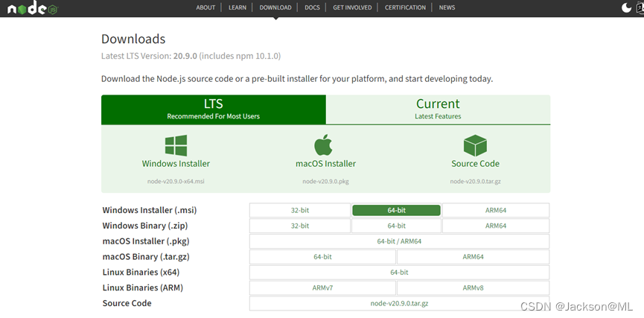This screenshot has width=644, height=318.
Task: Open the DOCS menu item
Action: tap(312, 7)
